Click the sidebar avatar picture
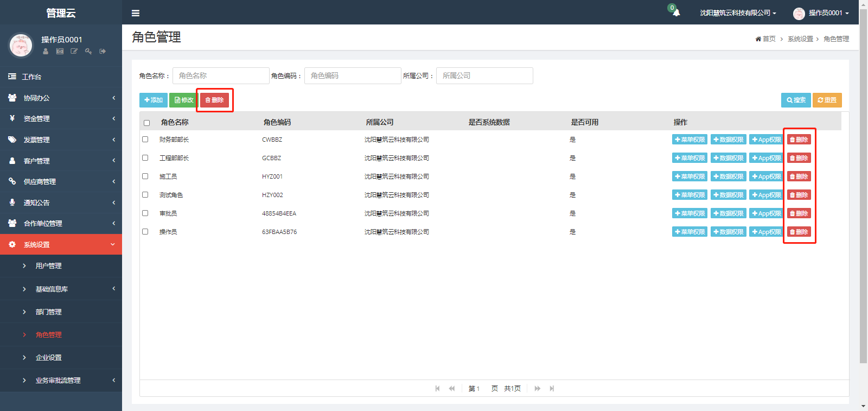 (21, 45)
